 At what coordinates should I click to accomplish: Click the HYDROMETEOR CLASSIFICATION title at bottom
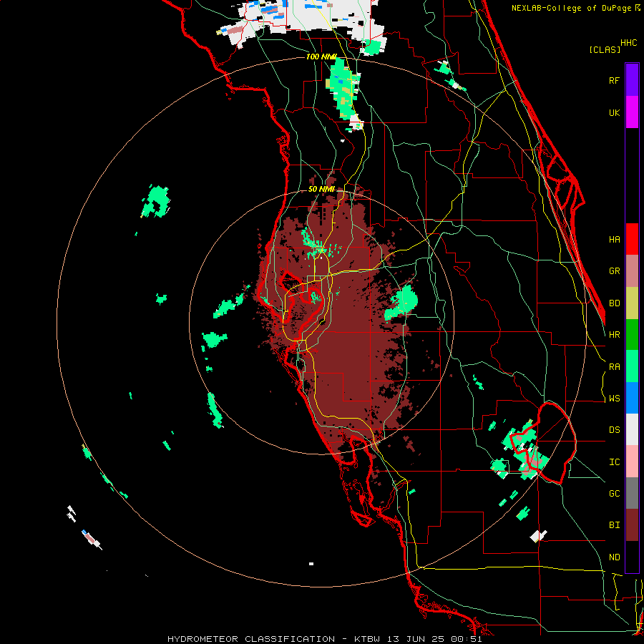click(251, 639)
